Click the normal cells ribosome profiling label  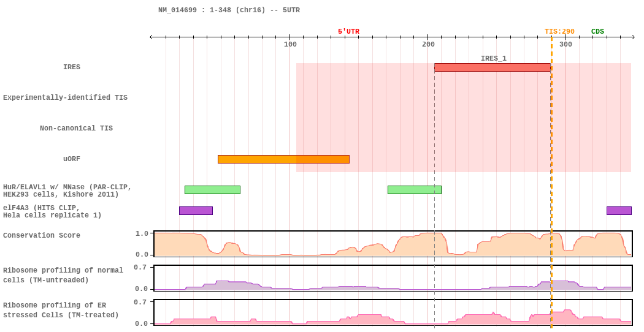click(x=63, y=275)
